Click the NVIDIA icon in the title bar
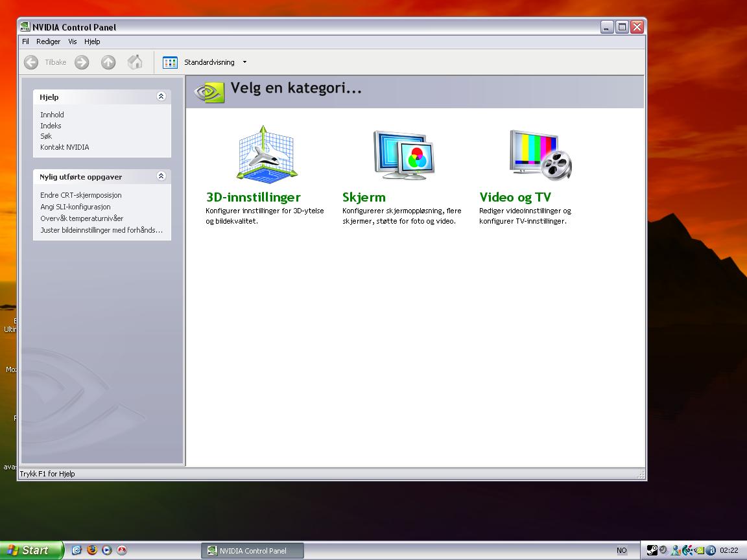Screen dimensions: 747x560 pos(25,27)
